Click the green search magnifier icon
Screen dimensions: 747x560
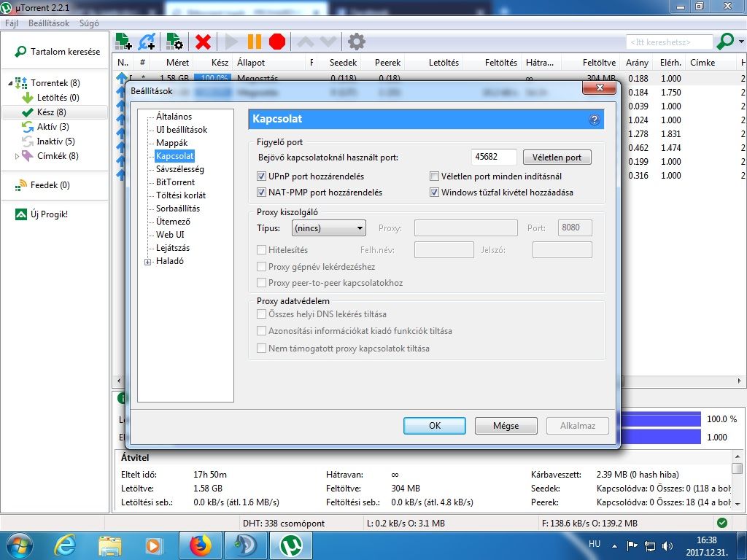pos(725,42)
